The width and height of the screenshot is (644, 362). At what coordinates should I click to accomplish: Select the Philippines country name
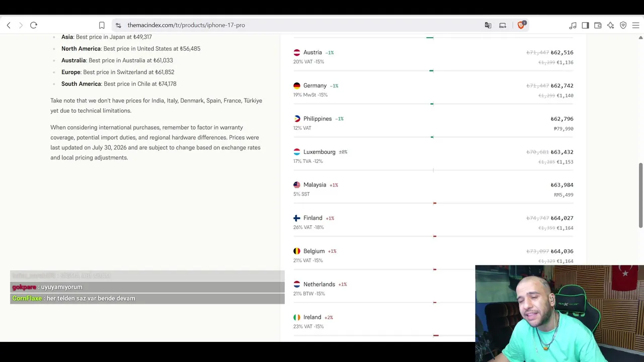click(x=317, y=119)
